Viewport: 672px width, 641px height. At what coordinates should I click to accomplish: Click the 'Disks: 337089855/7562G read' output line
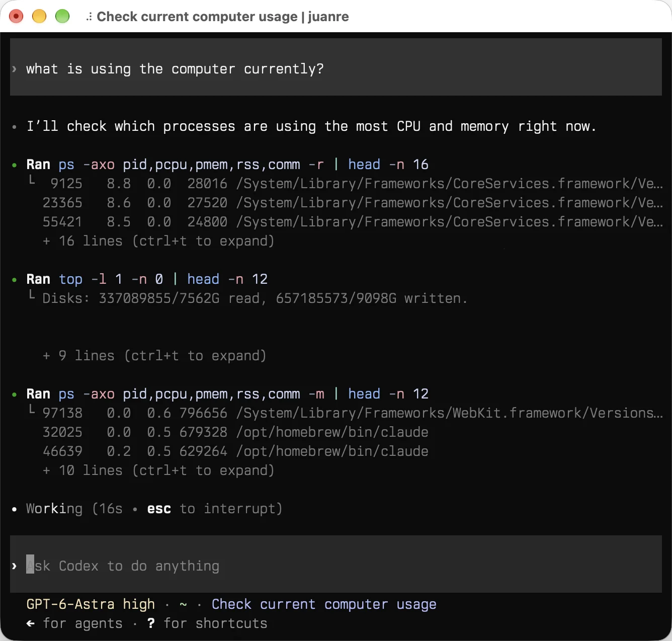[x=255, y=298]
